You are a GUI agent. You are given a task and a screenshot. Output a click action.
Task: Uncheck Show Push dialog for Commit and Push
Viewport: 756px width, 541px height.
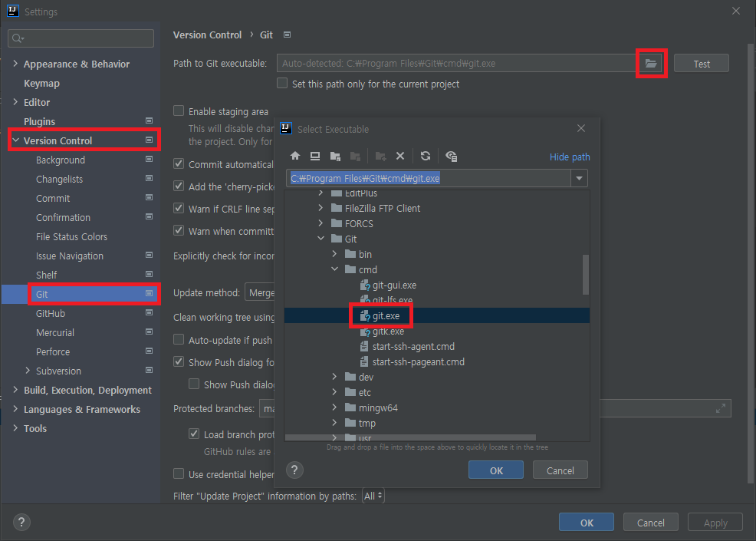179,361
